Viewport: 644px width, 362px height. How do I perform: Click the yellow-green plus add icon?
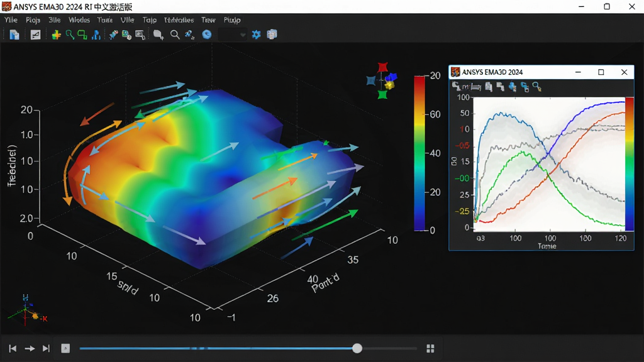click(56, 35)
